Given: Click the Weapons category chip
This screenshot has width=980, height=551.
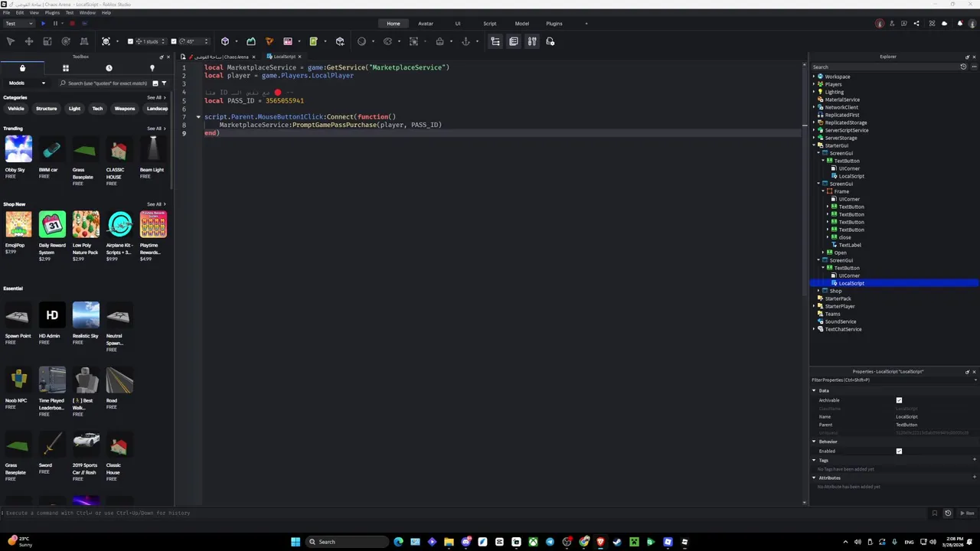Looking at the screenshot, I should [x=125, y=109].
